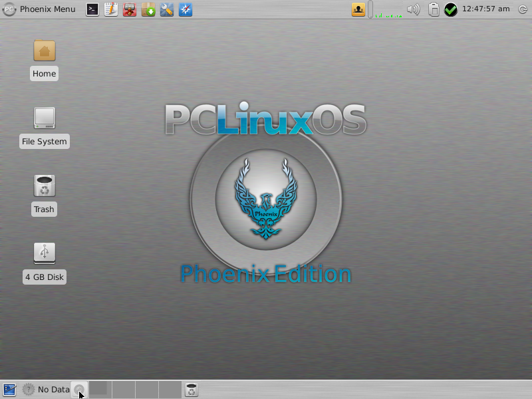Click the round gray button beside No Data
The image size is (532, 399).
79,390
